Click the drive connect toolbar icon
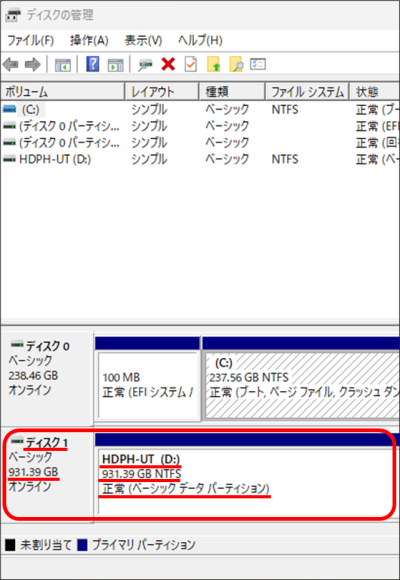Viewport: 400px width, 580px height. pos(145,65)
